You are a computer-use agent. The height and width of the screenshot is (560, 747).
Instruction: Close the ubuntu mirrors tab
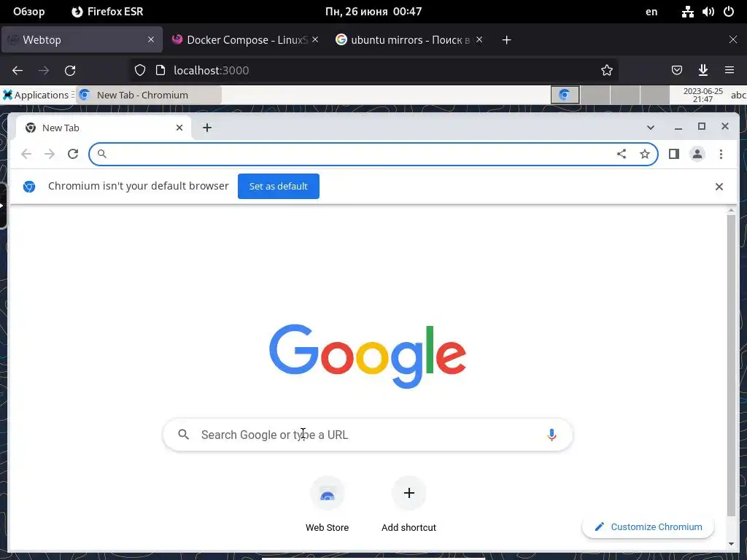(479, 39)
